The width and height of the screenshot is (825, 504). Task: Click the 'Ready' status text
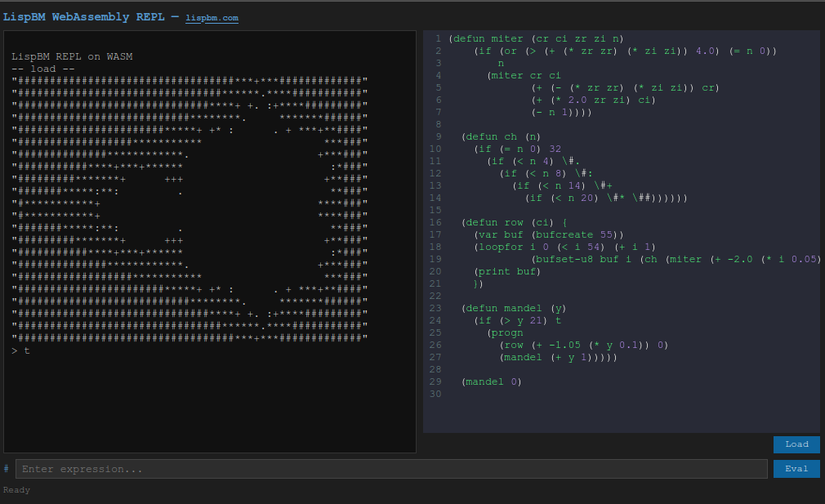[16, 490]
